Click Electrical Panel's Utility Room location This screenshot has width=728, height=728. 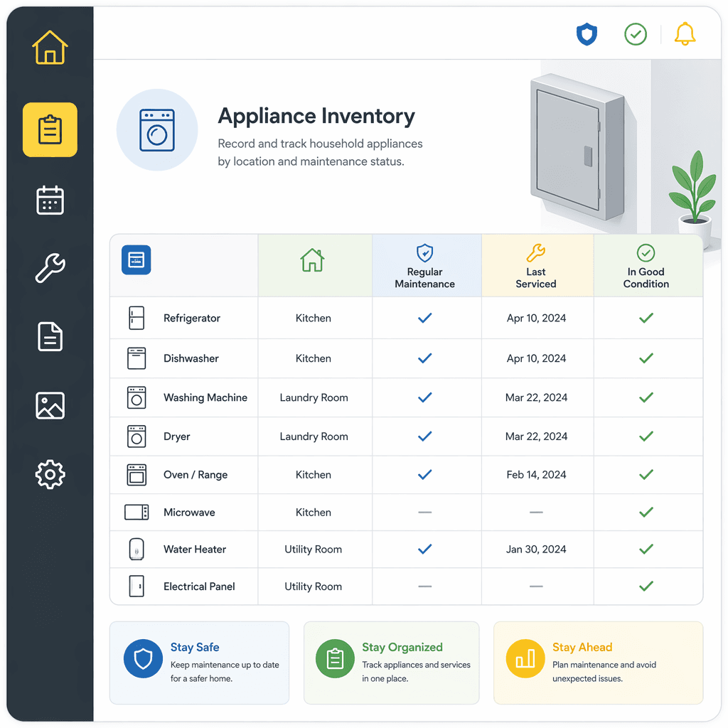point(314,587)
